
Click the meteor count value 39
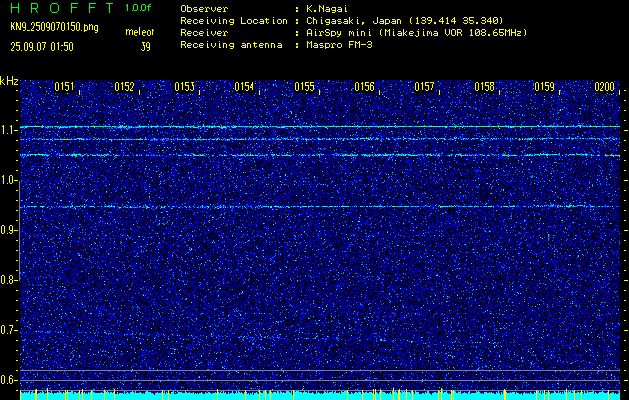coord(146,47)
